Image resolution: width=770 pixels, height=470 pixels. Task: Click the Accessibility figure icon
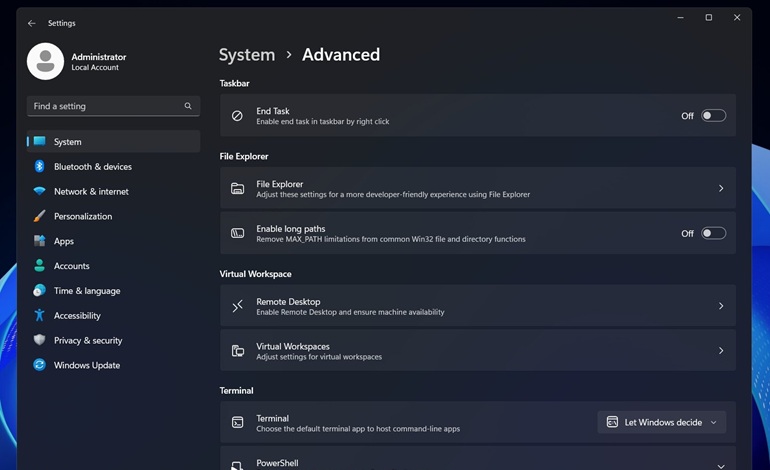coord(40,315)
